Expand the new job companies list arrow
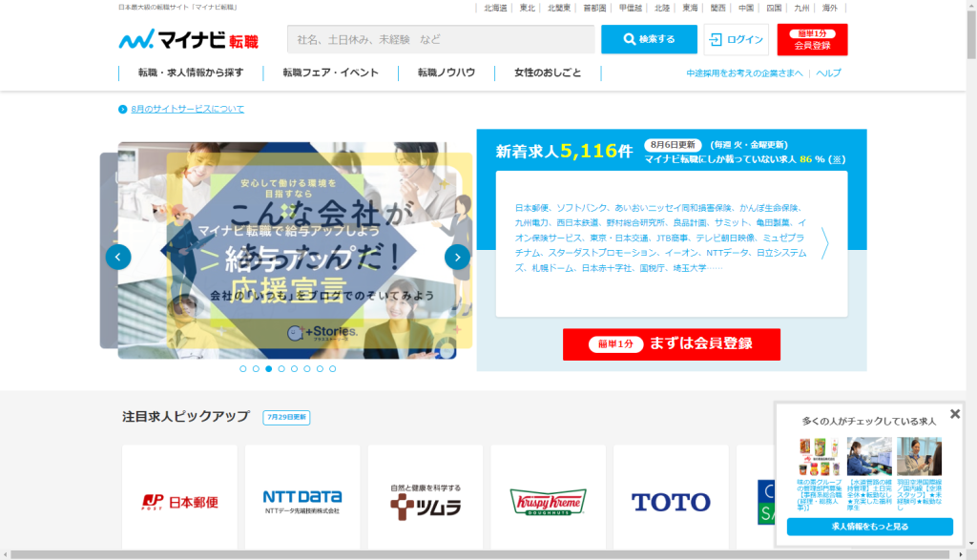This screenshot has width=977, height=560. [824, 244]
